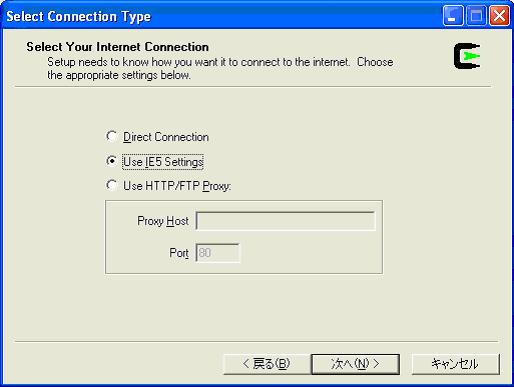This screenshot has height=387, width=514.
Task: Click the Select Your Internet Connection heading
Action: pos(118,47)
